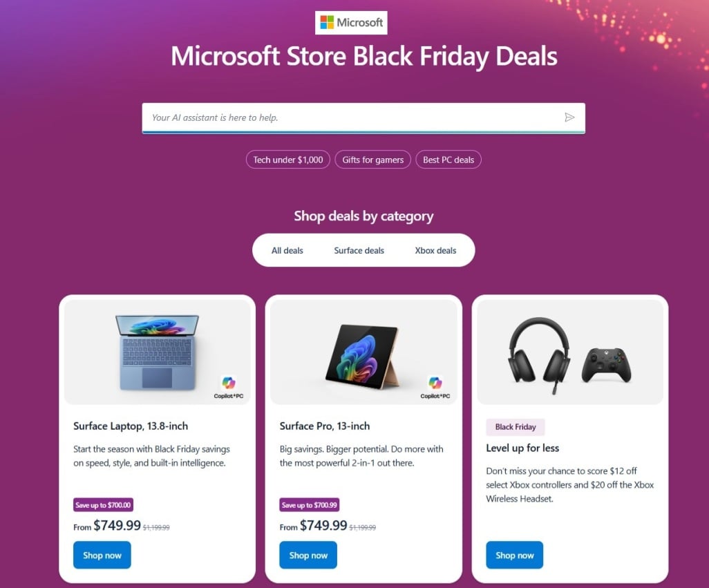Click Copilot+PC badge on Surface Laptop card
Image resolution: width=709 pixels, height=588 pixels.
click(228, 386)
